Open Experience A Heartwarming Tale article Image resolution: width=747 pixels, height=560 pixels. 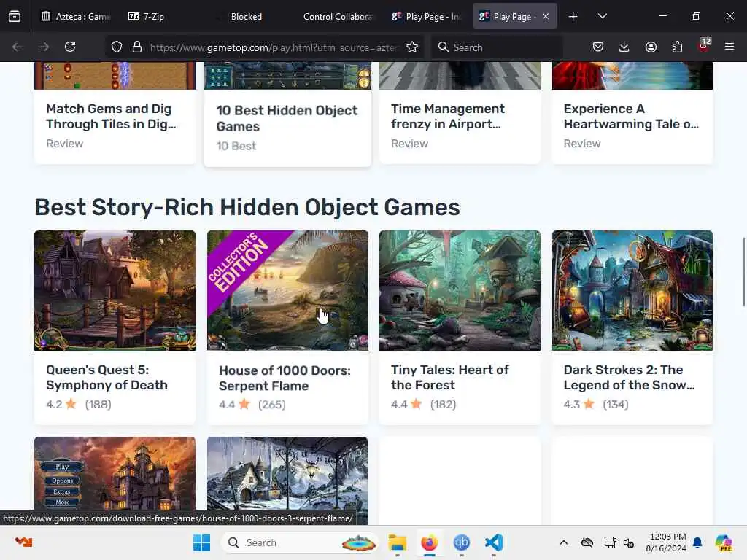pyautogui.click(x=631, y=116)
